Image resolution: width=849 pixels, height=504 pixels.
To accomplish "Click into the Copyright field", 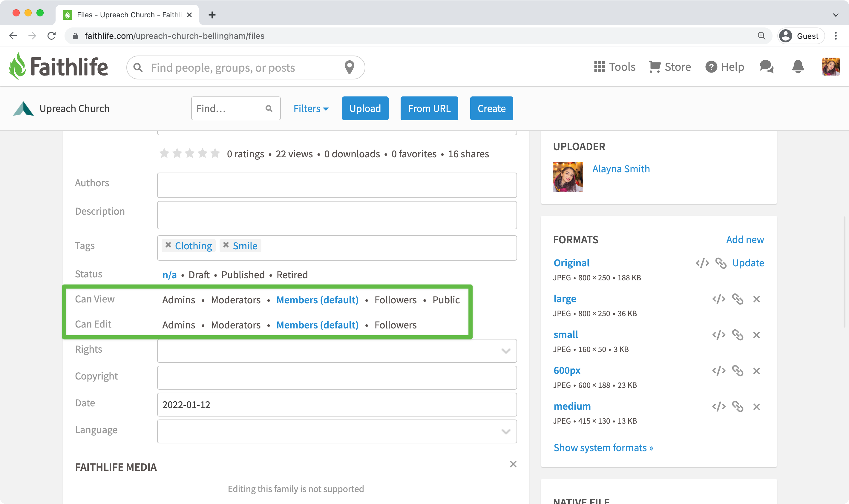I will coord(337,377).
